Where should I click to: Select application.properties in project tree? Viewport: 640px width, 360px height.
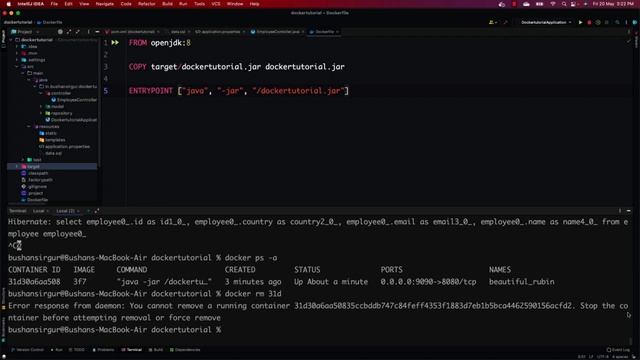(64, 147)
